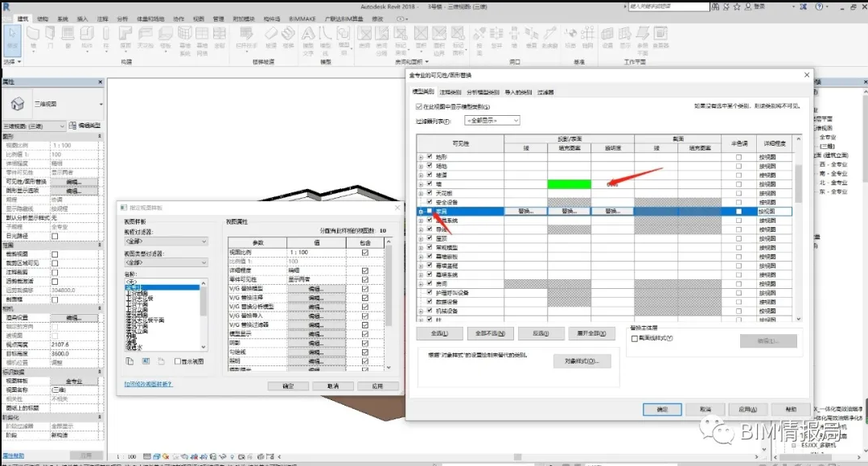Select the Component (构件) tool in ribbon
Image resolution: width=868 pixels, height=466 pixels.
[87, 38]
